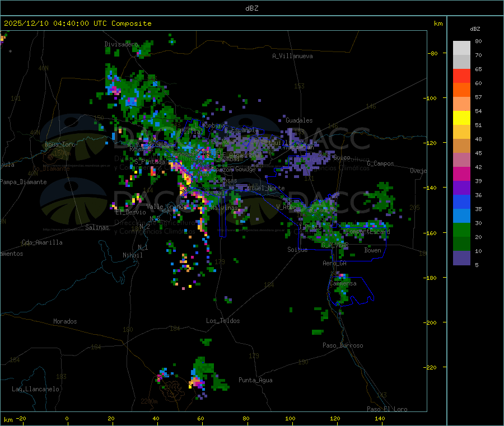The width and height of the screenshot is (504, 426).
Task: Click the Los_Toldos location label
Action: (x=223, y=321)
